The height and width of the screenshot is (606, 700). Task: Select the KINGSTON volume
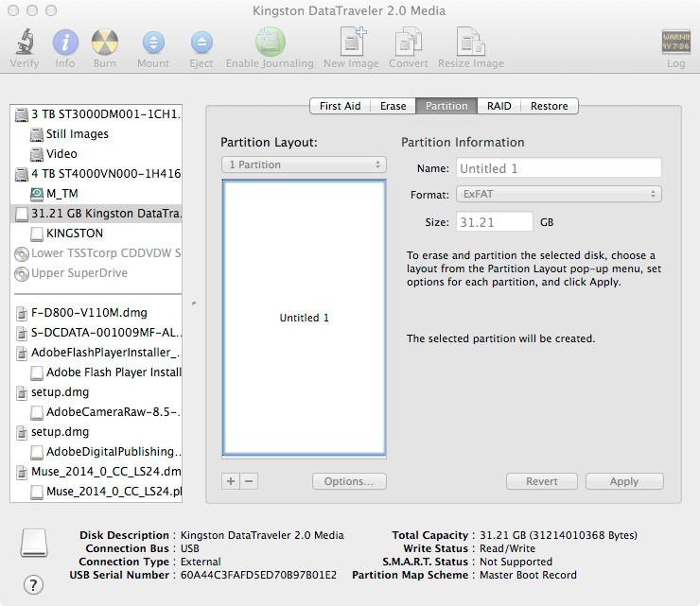point(96,234)
